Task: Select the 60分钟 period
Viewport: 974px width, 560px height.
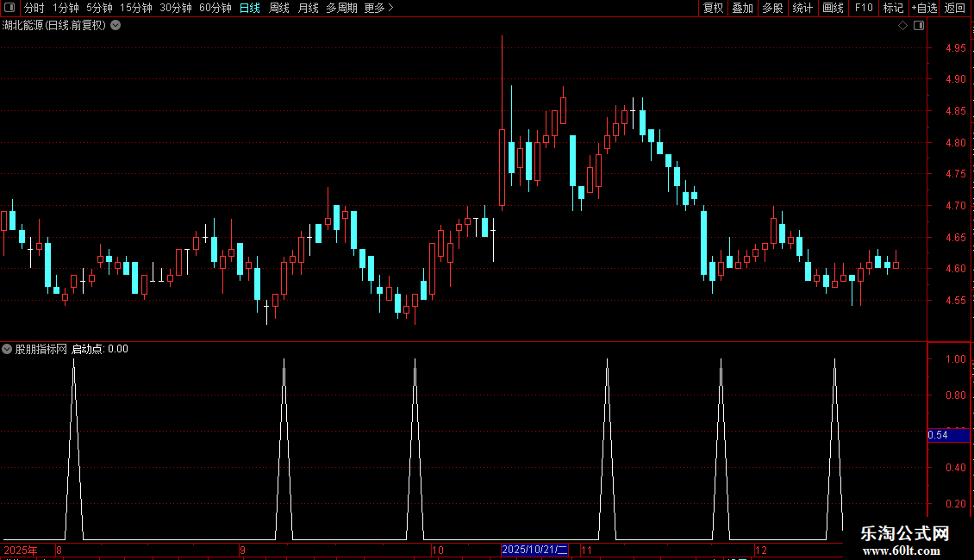Action: (215, 8)
